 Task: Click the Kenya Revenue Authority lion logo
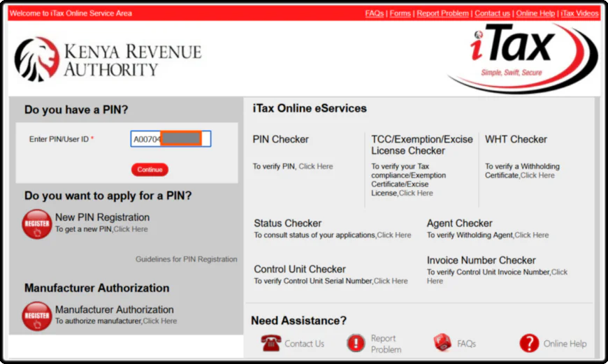pyautogui.click(x=37, y=59)
